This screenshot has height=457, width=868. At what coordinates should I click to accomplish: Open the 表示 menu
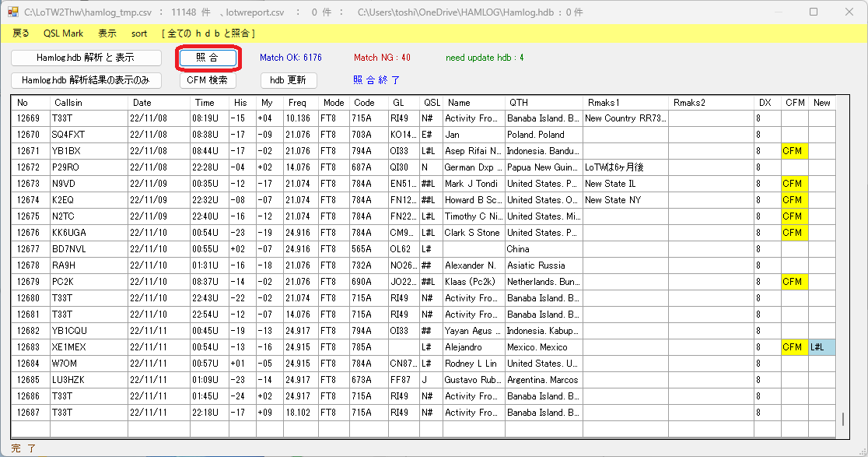point(107,33)
